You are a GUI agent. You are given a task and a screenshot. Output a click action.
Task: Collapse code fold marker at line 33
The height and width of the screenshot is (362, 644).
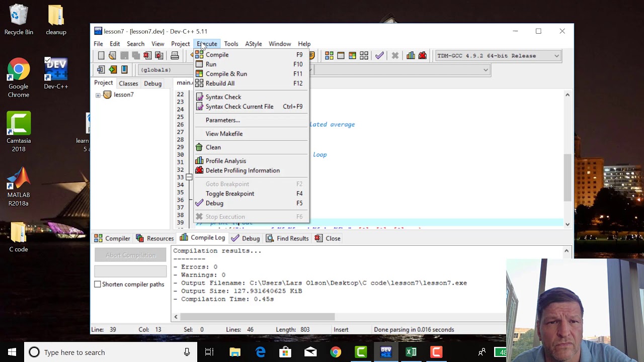click(x=189, y=177)
